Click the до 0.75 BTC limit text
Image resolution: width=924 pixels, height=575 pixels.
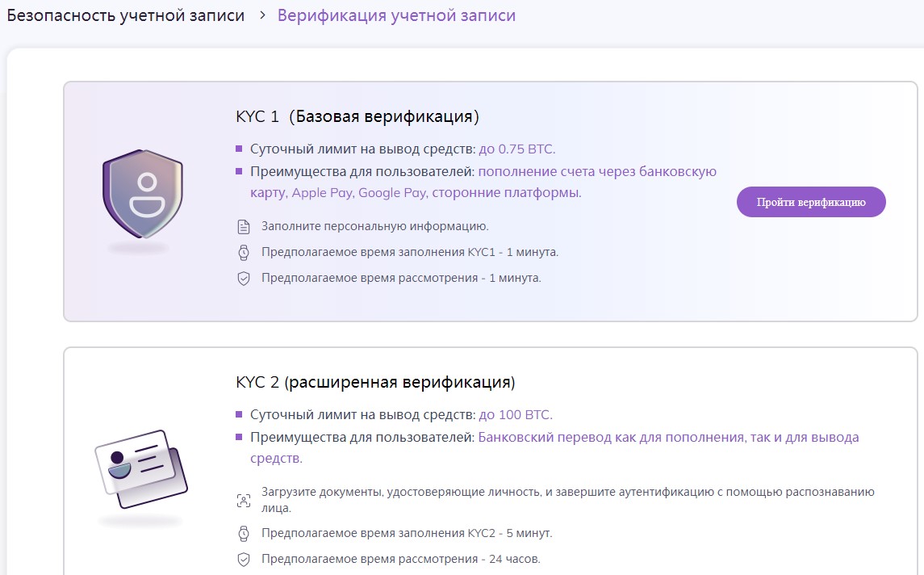tap(517, 149)
